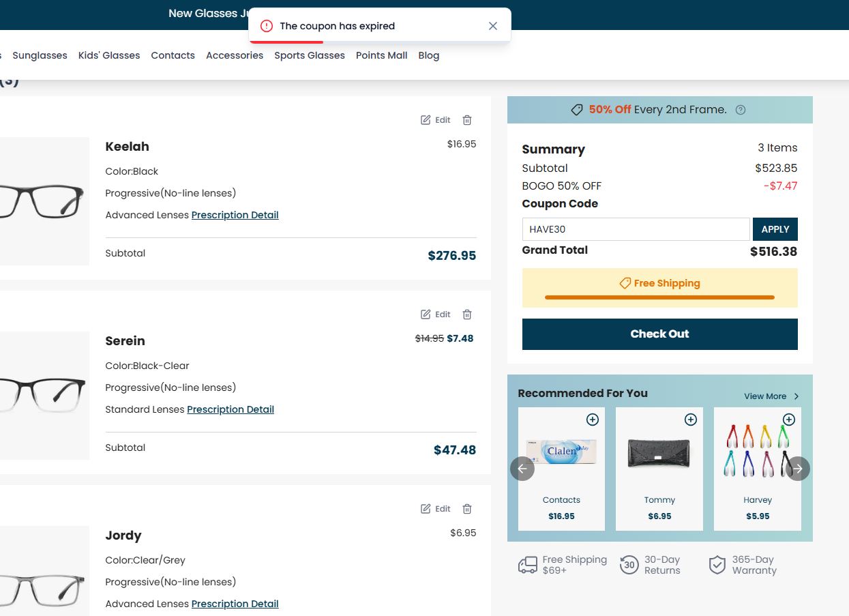849x616 pixels.
Task: Click the 30-Day Returns icon
Action: (629, 565)
